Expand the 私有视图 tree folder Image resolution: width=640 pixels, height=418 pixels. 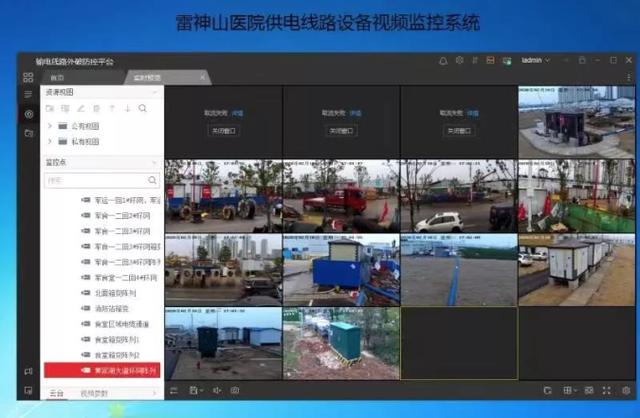[x=50, y=141]
